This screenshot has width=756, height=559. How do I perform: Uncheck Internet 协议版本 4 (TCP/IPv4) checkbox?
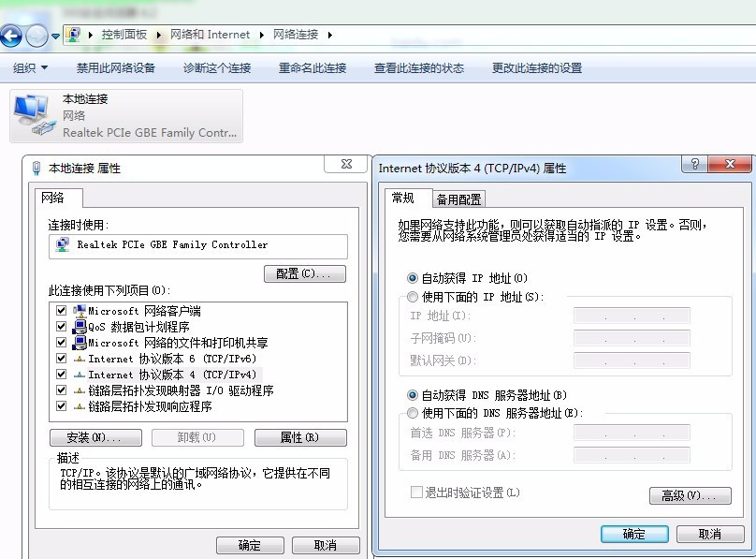pyautogui.click(x=61, y=375)
